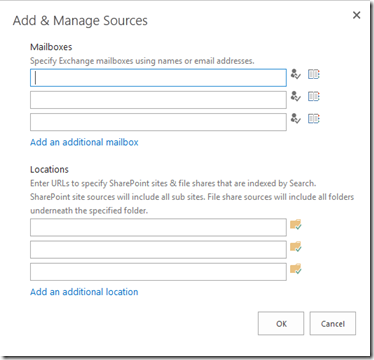Select the third mailbox input field
374x360 pixels.
click(158, 122)
